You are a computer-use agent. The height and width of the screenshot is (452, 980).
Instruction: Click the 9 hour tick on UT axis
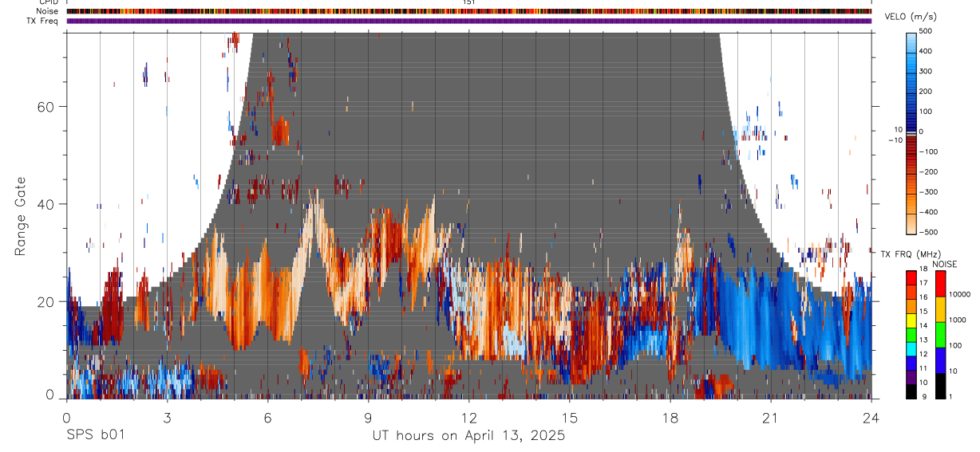coord(368,417)
